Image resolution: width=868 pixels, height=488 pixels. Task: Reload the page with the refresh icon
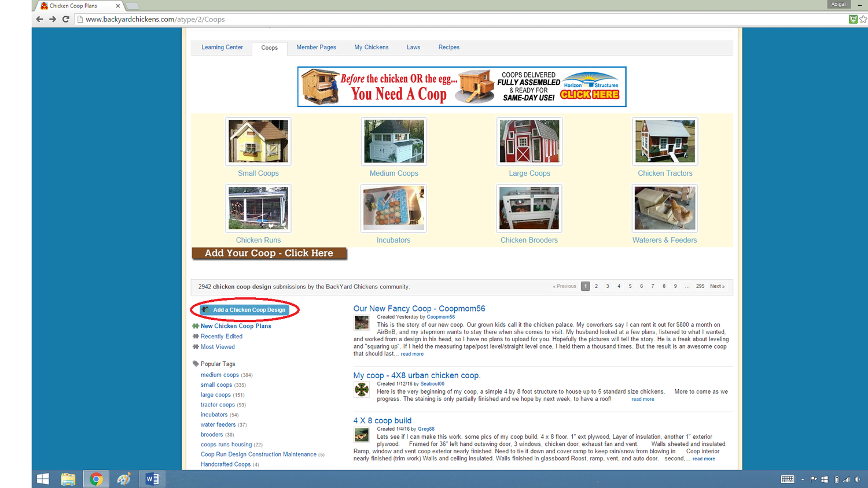point(66,19)
